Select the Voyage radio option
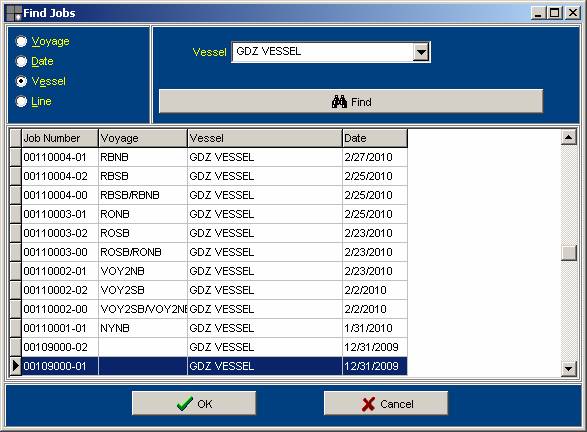The height and width of the screenshot is (432, 587). 21,41
